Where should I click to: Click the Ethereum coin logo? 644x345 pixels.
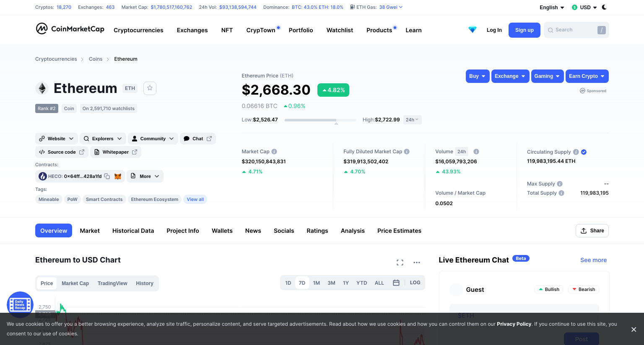coord(42,88)
